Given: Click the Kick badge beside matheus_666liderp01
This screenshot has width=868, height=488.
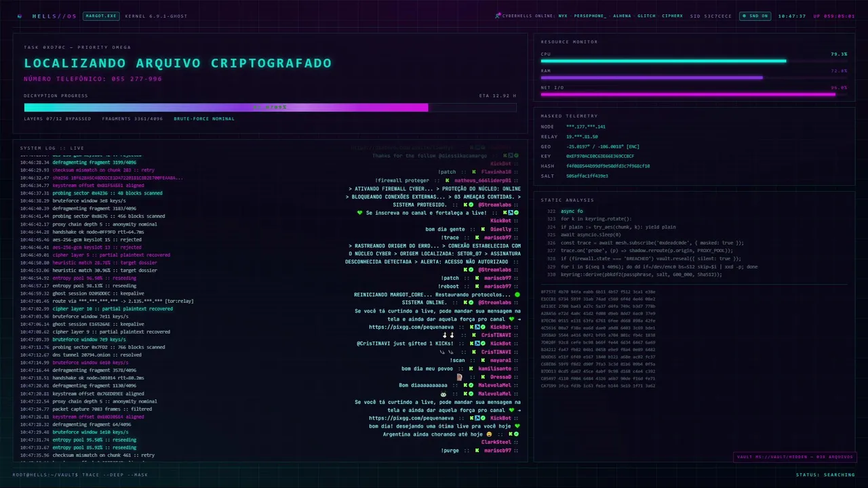Looking at the screenshot, I should (446, 180).
